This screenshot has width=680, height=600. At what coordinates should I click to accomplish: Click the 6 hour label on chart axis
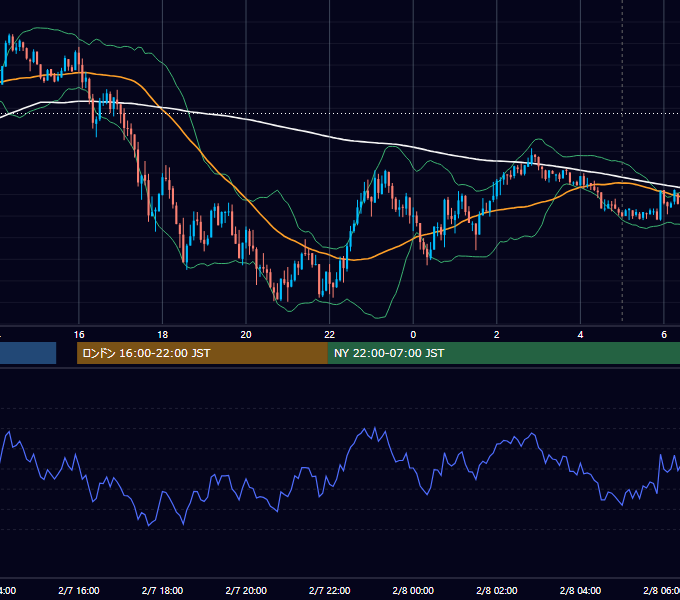point(664,335)
